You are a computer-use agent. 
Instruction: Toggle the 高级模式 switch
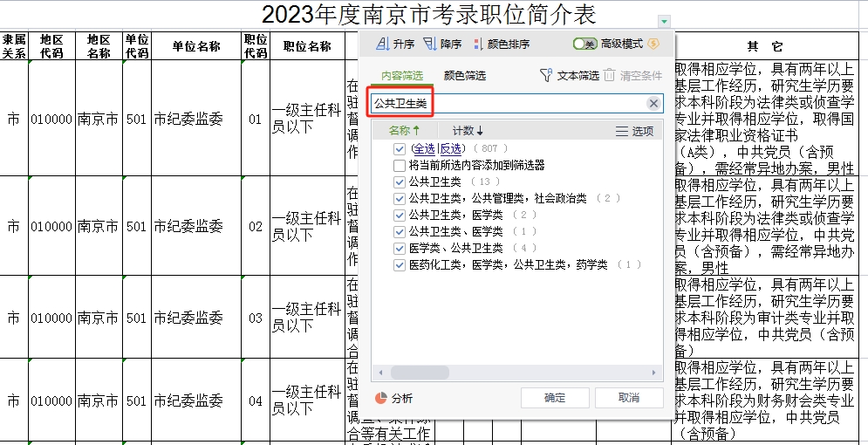[584, 44]
